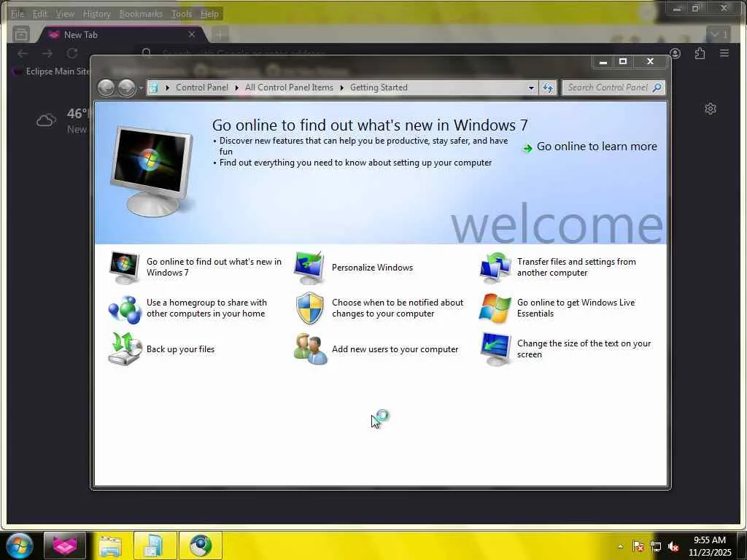
Task: Open the browser hamburger menu
Action: point(724,53)
